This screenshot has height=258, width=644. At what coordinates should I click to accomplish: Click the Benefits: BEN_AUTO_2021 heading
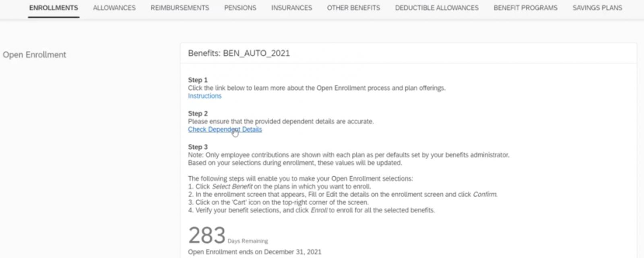point(239,53)
